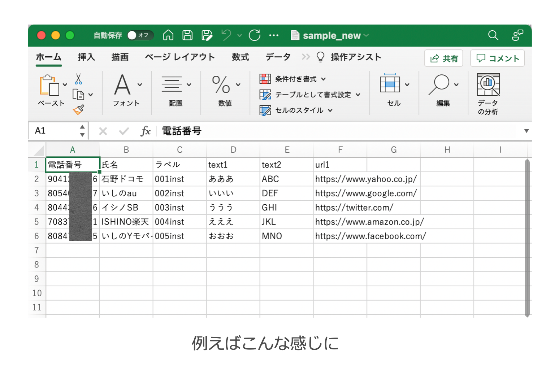The height and width of the screenshot is (392, 546).
Task: Select the Format Painter brush icon
Action: [78, 109]
